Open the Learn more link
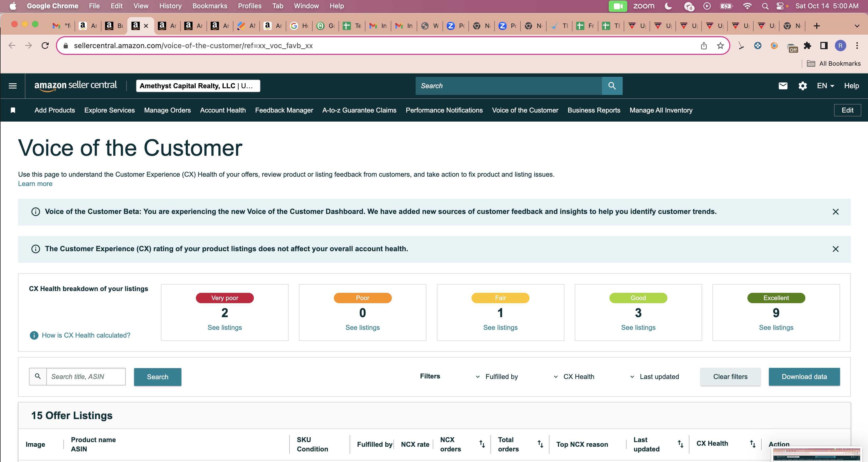This screenshot has height=462, width=868. click(35, 184)
